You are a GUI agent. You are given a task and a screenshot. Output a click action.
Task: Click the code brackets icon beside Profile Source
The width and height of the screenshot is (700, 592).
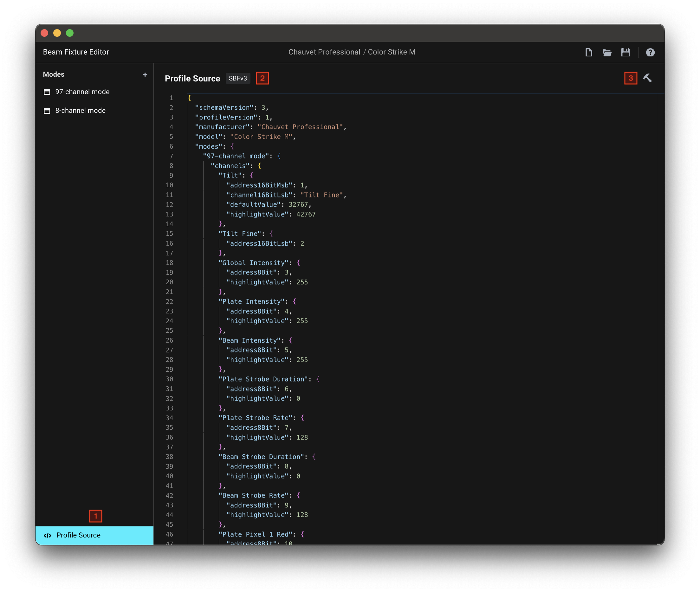coord(48,535)
